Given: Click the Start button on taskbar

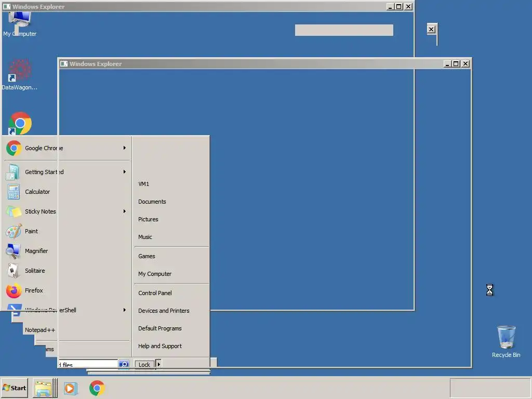Looking at the screenshot, I should coord(14,388).
